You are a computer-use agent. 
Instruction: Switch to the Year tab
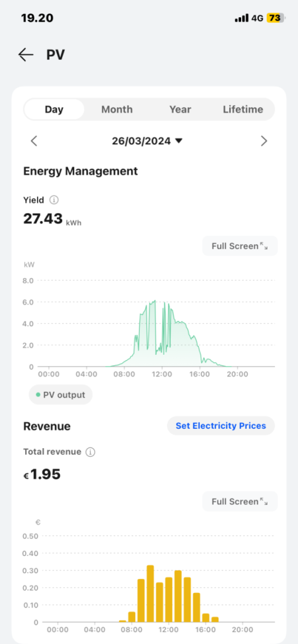(180, 109)
